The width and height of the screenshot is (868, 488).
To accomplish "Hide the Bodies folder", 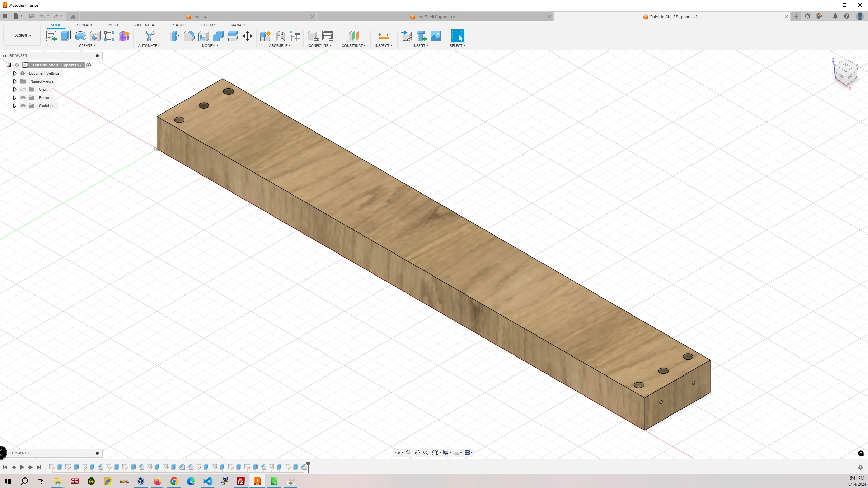I will click(x=23, y=98).
